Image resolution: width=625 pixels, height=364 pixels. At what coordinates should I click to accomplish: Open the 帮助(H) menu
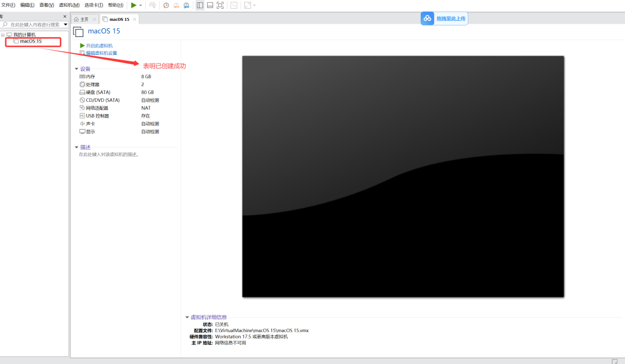point(116,5)
